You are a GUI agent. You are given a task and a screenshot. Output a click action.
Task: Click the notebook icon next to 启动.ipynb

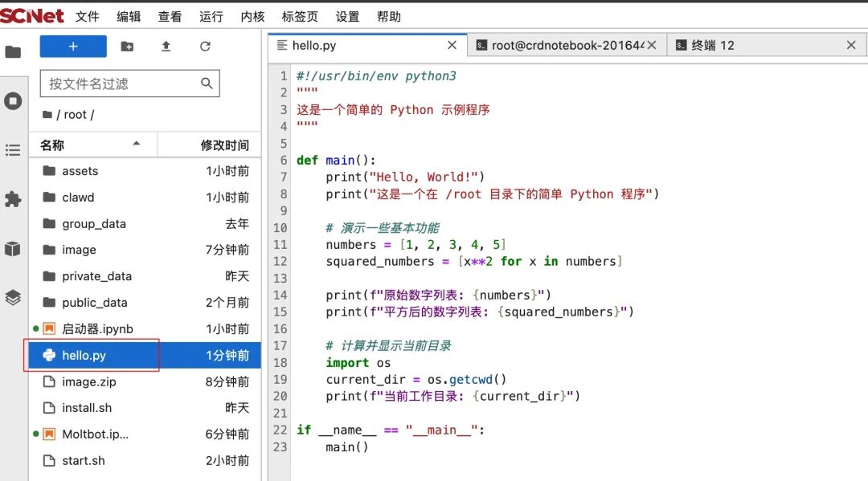pos(48,328)
